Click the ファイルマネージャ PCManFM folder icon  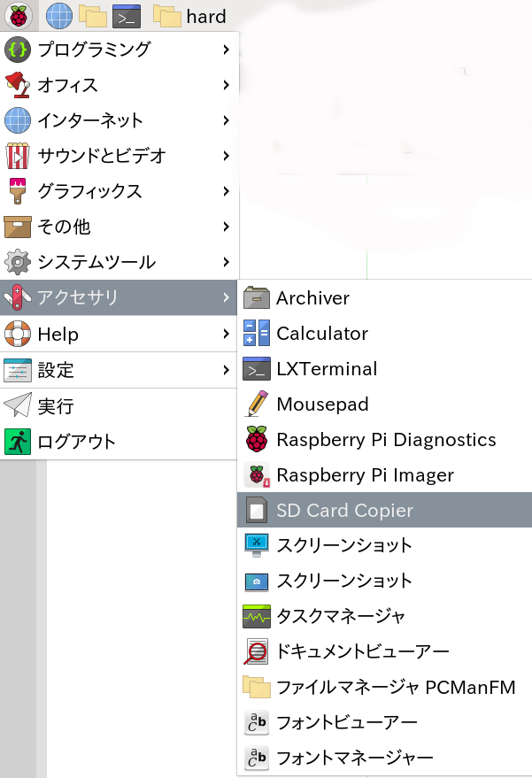[257, 687]
